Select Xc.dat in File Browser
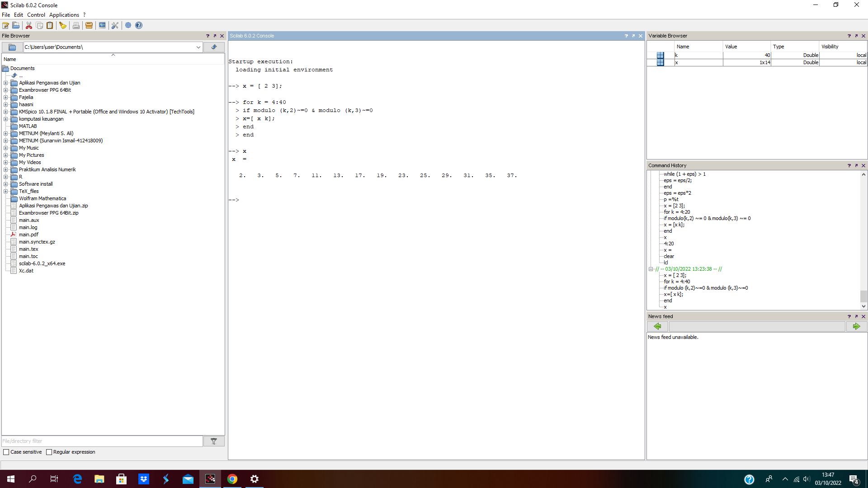Image resolution: width=868 pixels, height=488 pixels. click(x=26, y=271)
